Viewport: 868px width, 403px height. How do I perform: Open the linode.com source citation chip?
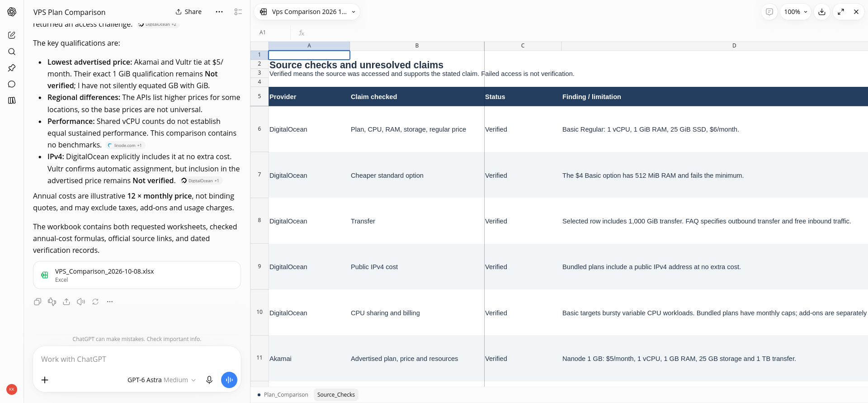click(125, 146)
